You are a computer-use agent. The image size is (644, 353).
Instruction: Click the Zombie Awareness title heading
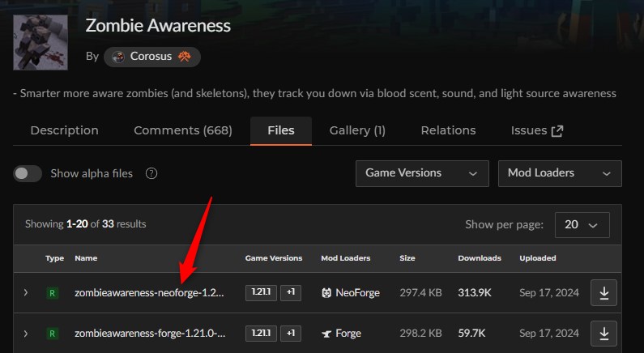(158, 25)
